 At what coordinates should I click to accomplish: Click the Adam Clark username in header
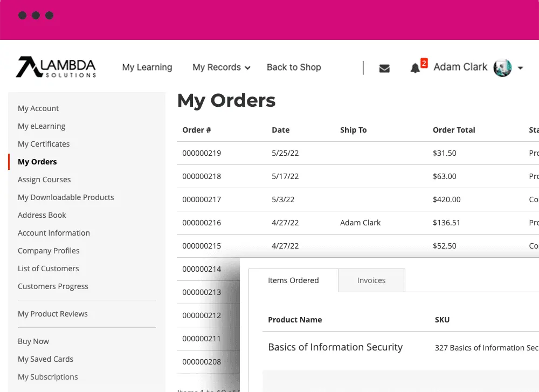[x=460, y=67]
